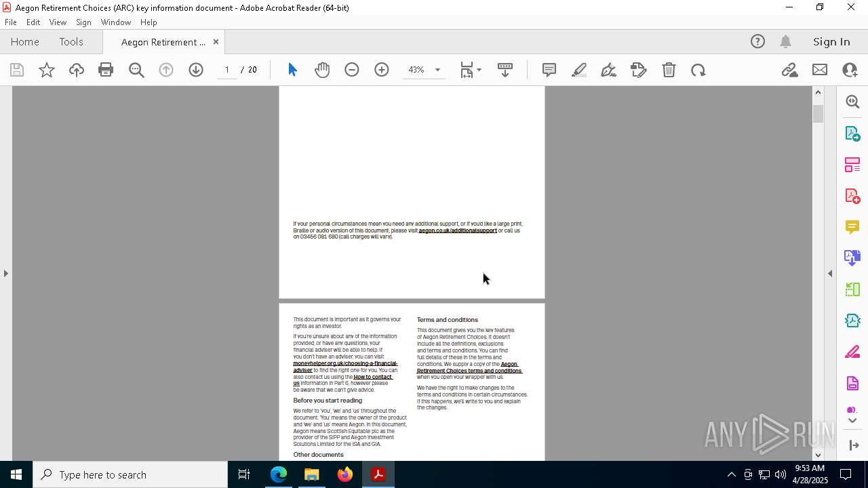This screenshot has height=488, width=868.
Task: Open the Sign menu
Action: point(83,22)
